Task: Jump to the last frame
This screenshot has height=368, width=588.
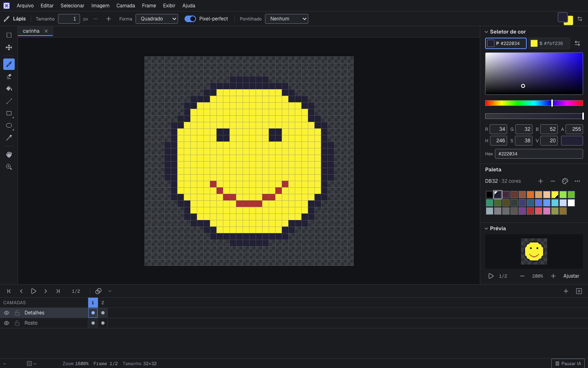Action: tap(58, 291)
